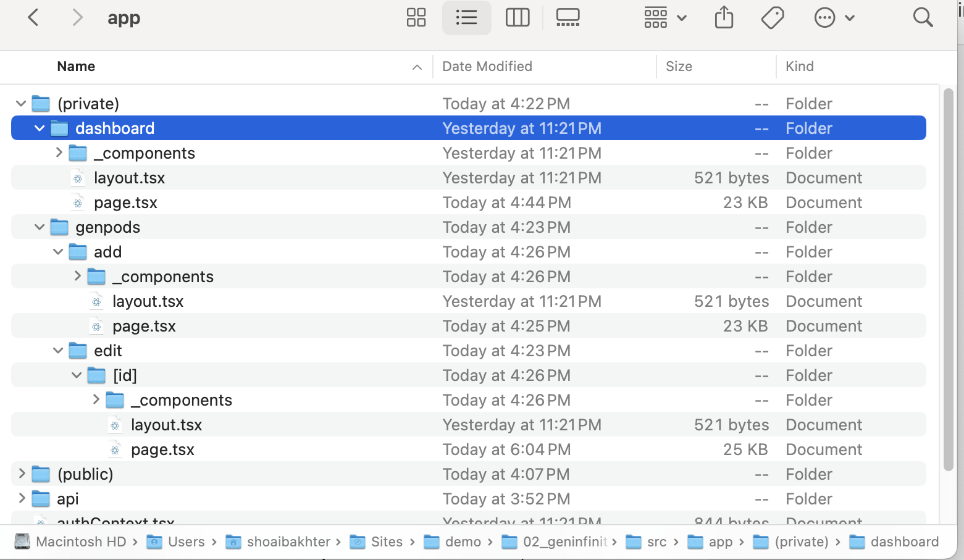Image resolution: width=964 pixels, height=560 pixels.
Task: Expand the api folder
Action: tap(22, 498)
